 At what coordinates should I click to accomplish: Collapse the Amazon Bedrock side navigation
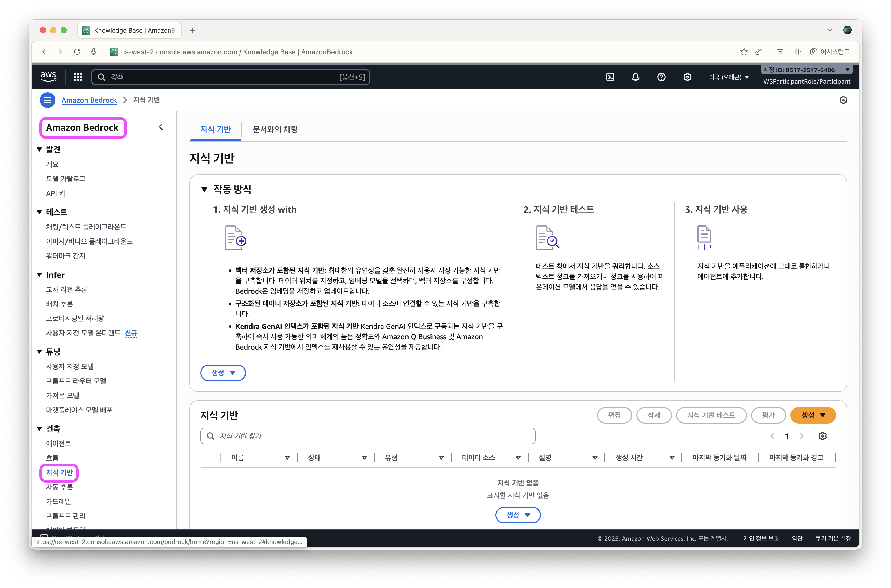[x=161, y=127]
